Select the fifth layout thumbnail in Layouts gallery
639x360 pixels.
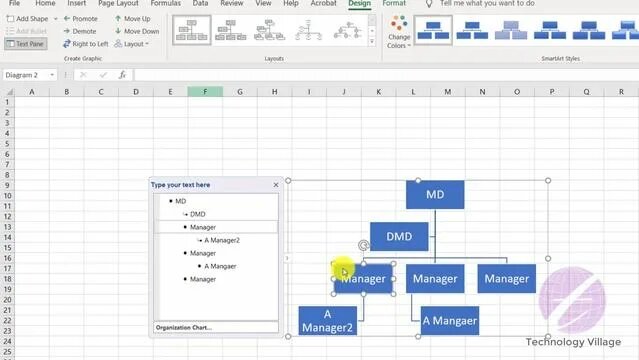[x=348, y=30]
